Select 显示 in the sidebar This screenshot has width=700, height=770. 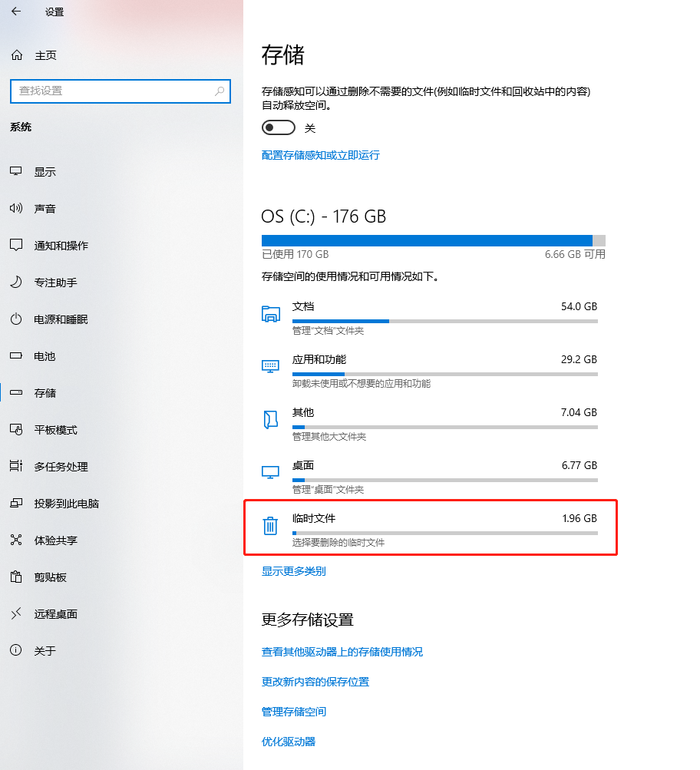coord(45,171)
